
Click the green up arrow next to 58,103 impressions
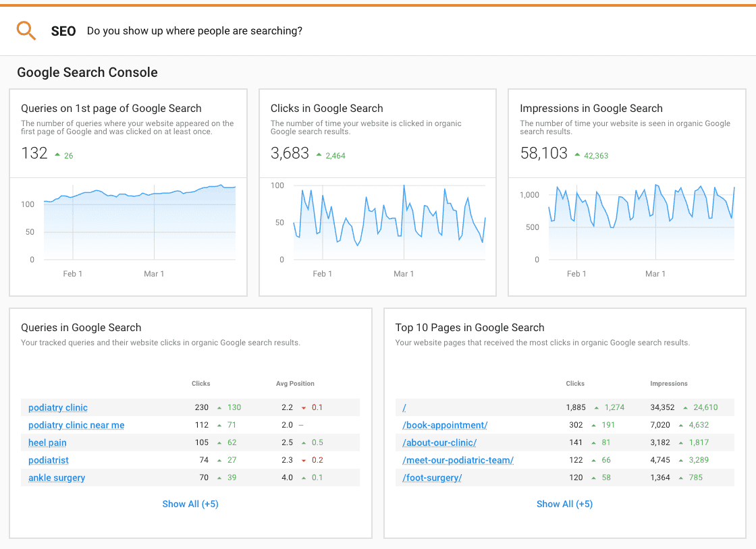tap(578, 154)
